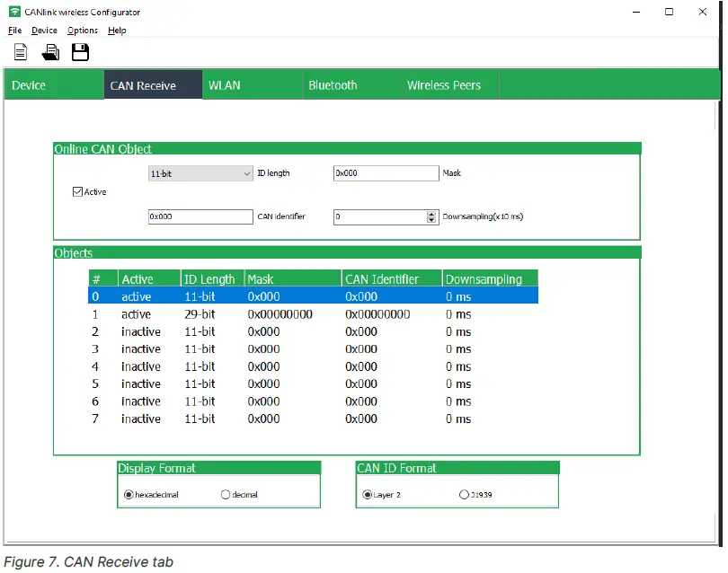Go to the Wireless Peers tab
This screenshot has width=728, height=573.
(x=443, y=85)
